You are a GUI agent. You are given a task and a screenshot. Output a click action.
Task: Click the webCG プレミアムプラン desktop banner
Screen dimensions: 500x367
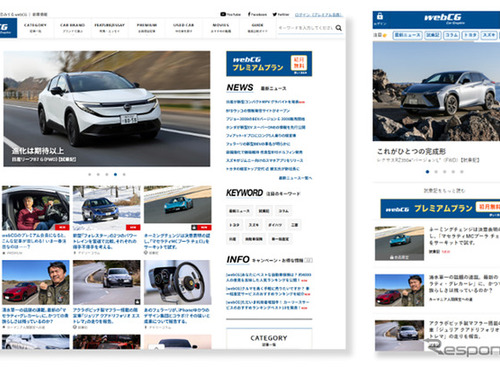click(269, 64)
